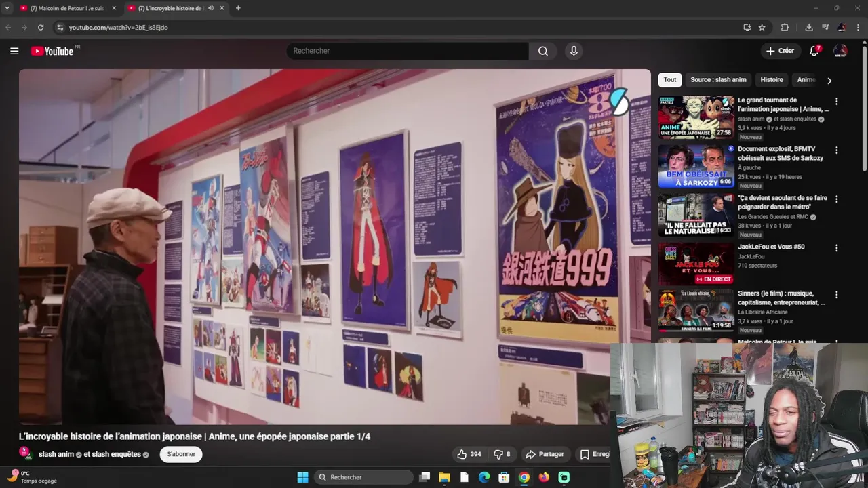
Task: Go to the YouTube home logo
Action: [52, 51]
